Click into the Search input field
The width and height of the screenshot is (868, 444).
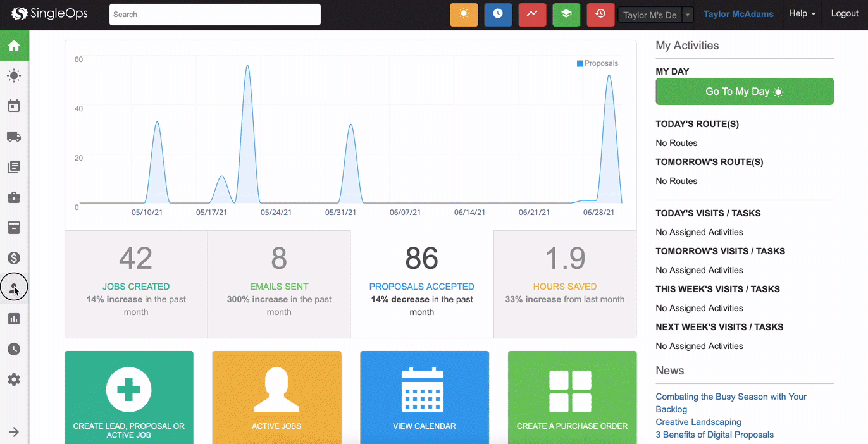[x=214, y=15]
